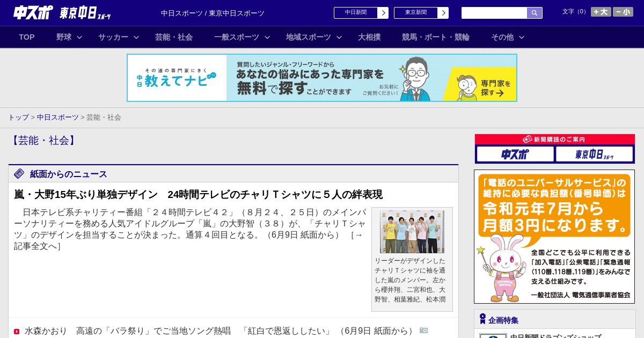Viewport: 644px width, 338px height.
Task: Click the 紙面からのニュース section icon
Action: tap(19, 173)
